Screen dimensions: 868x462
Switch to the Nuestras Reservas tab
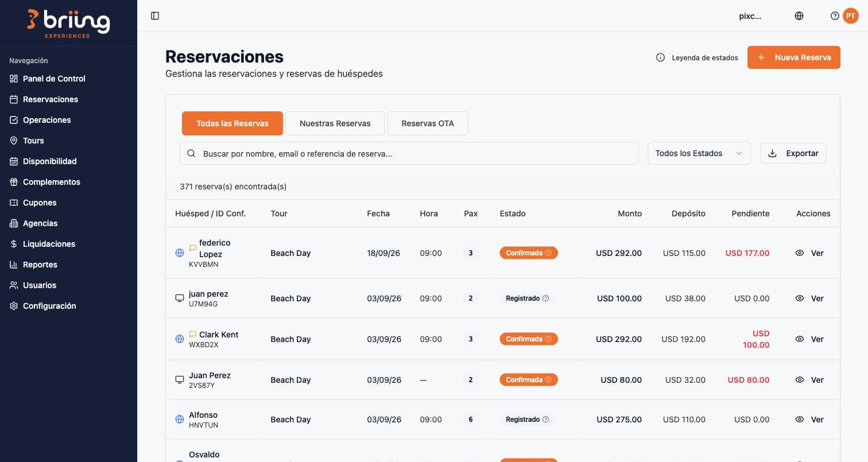pyautogui.click(x=335, y=123)
